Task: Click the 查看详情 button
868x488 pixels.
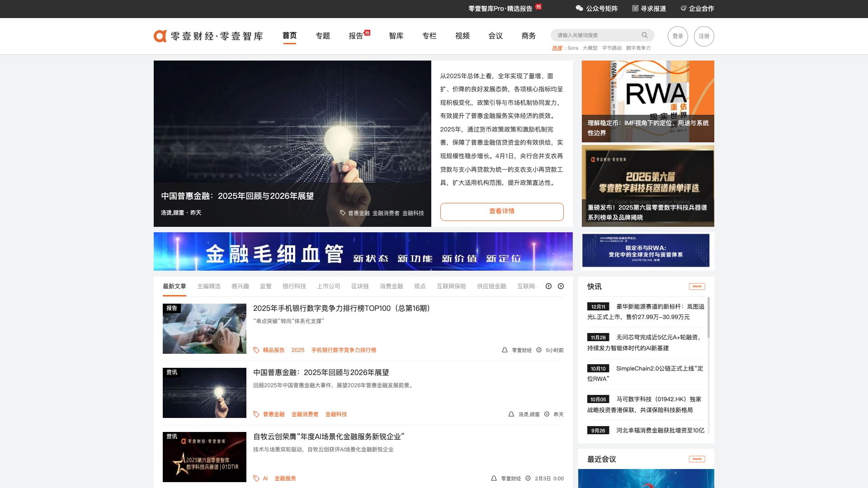Action: pyautogui.click(x=502, y=211)
